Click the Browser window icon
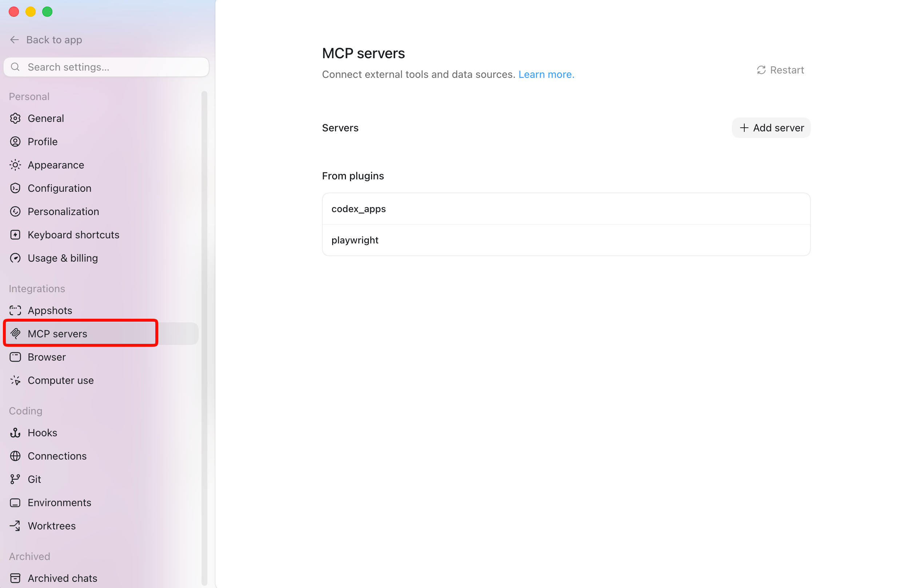This screenshot has height=588, width=924. pyautogui.click(x=15, y=357)
